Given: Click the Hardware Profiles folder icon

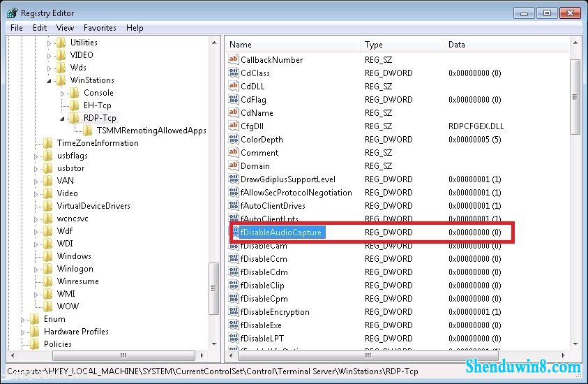Looking at the screenshot, I should [x=34, y=332].
